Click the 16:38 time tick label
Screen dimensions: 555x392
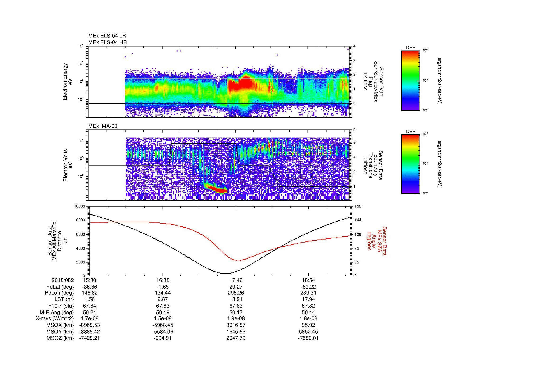point(163,280)
